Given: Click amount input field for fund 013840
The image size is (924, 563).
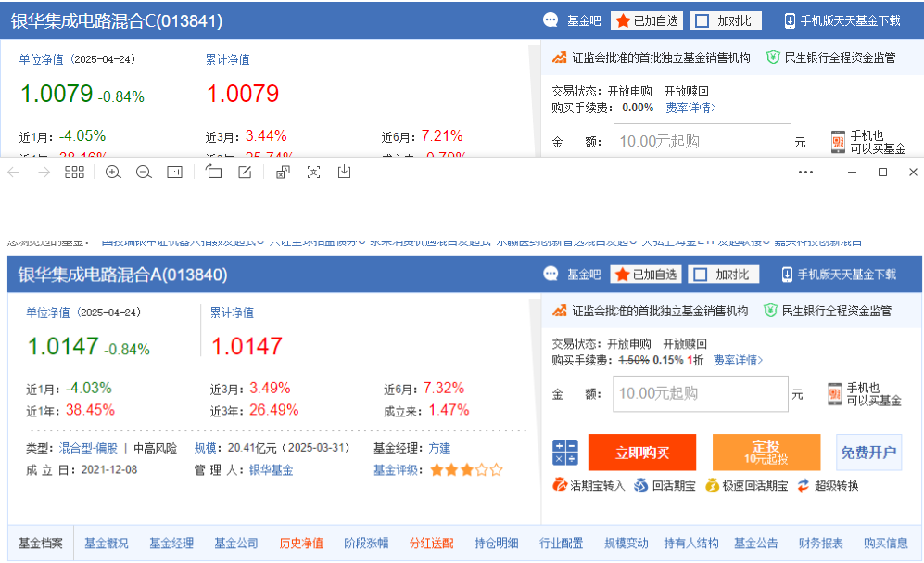Looking at the screenshot, I should coord(701,394).
